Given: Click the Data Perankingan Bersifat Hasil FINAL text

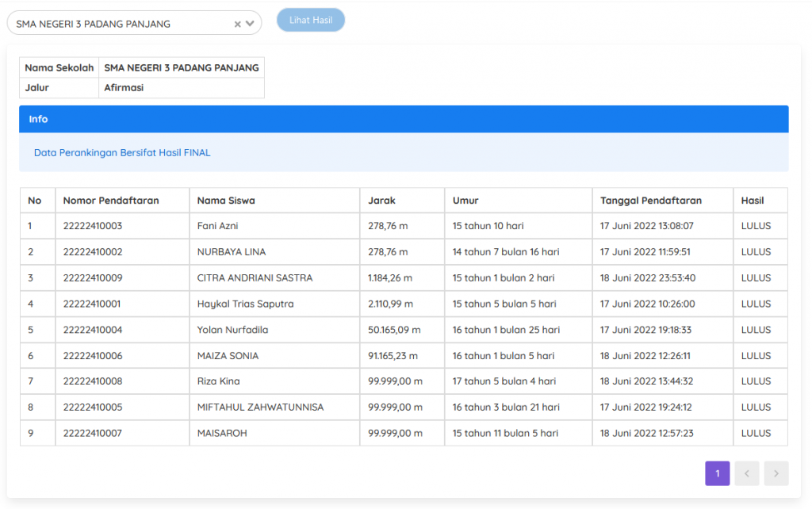Looking at the screenshot, I should pyautogui.click(x=122, y=152).
